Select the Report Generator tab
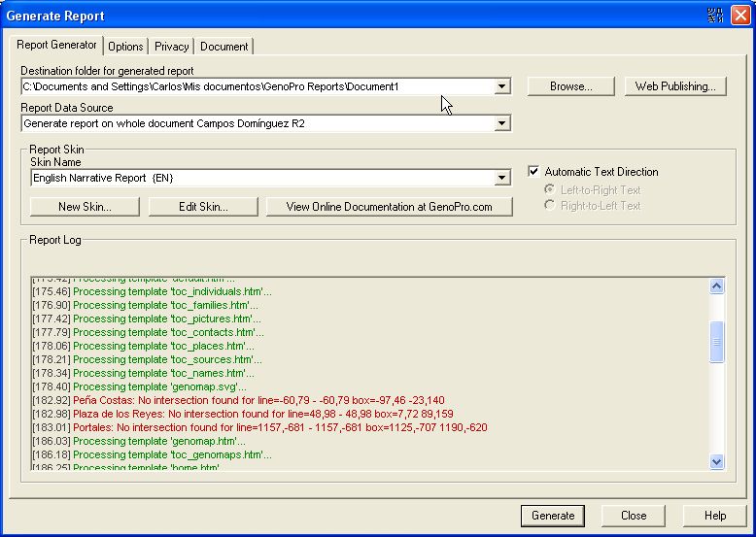The width and height of the screenshot is (756, 537). (x=57, y=46)
